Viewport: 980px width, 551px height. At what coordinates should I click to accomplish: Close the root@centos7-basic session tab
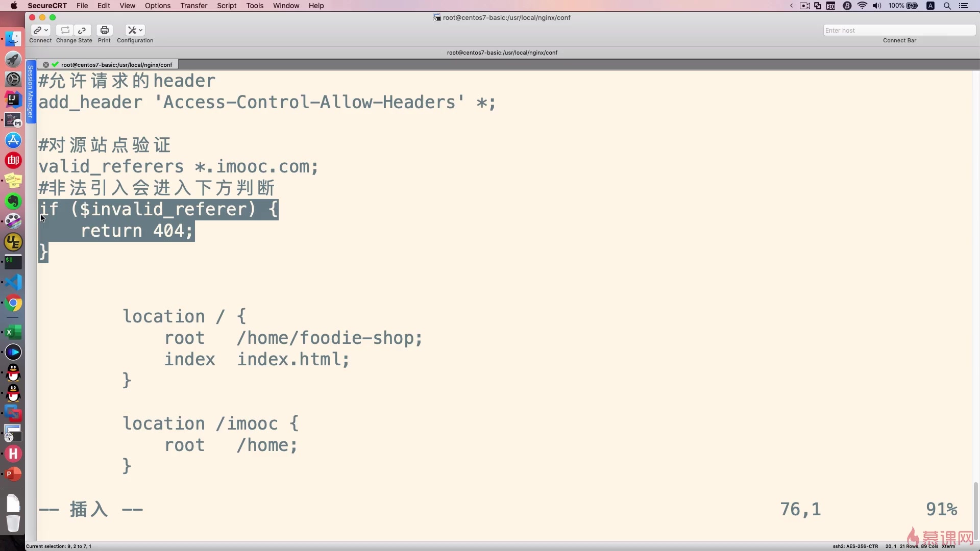pos(46,65)
